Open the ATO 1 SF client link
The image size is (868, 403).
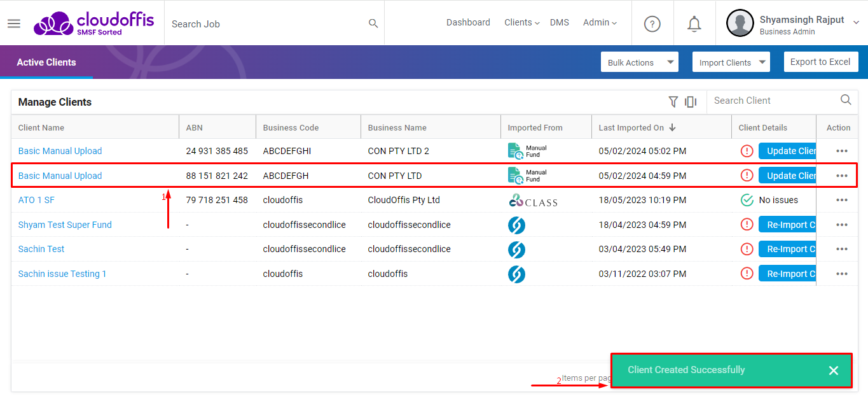(36, 200)
